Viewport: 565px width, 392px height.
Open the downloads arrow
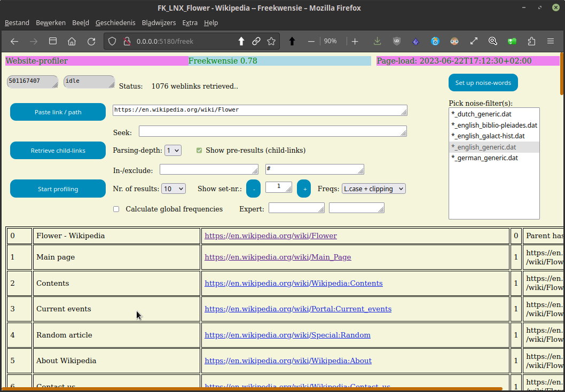[x=377, y=41]
